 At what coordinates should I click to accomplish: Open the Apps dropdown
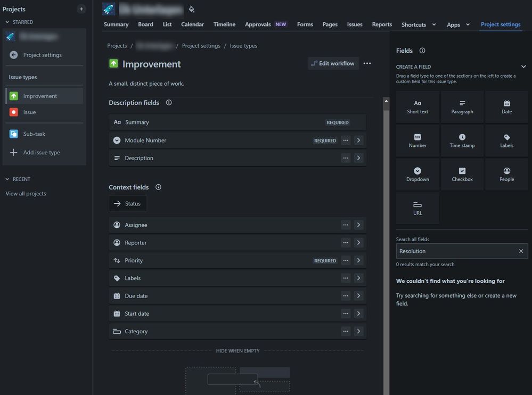point(458,24)
